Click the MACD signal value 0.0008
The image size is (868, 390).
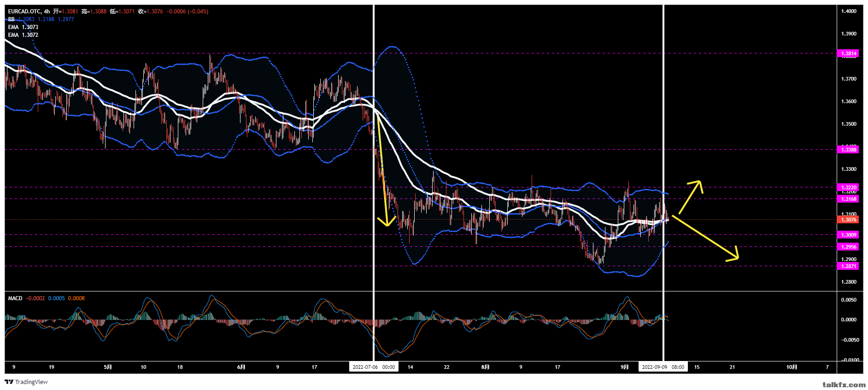click(x=76, y=298)
